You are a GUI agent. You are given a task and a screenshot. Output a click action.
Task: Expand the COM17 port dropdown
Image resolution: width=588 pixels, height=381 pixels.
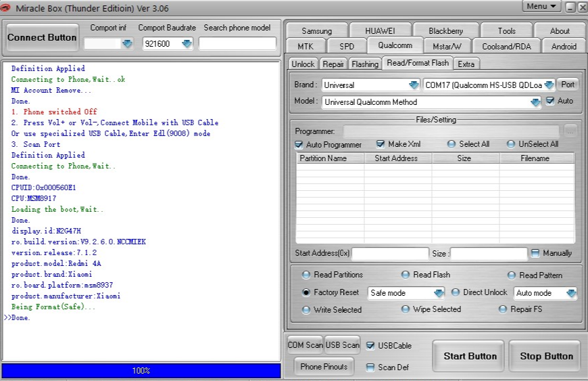pos(549,85)
